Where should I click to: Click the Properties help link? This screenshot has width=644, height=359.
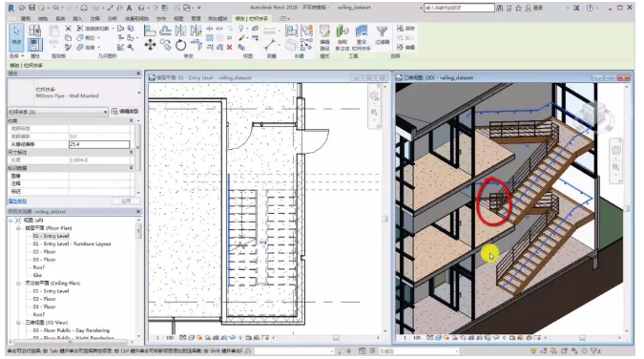click(x=17, y=201)
